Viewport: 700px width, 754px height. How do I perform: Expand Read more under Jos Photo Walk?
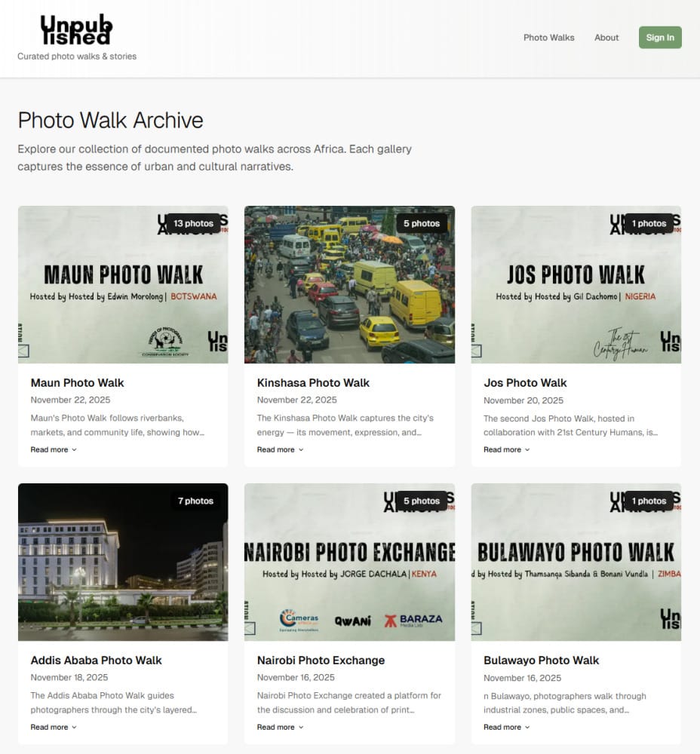[x=507, y=449]
